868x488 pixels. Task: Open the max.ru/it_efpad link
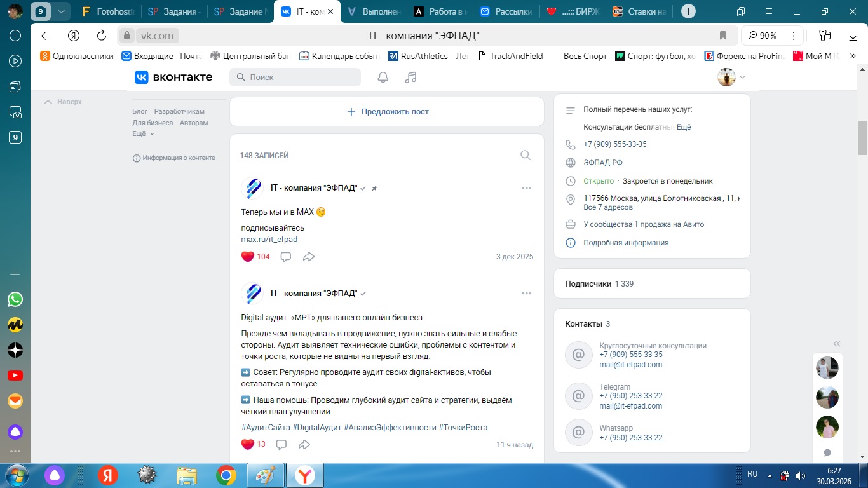[269, 240]
